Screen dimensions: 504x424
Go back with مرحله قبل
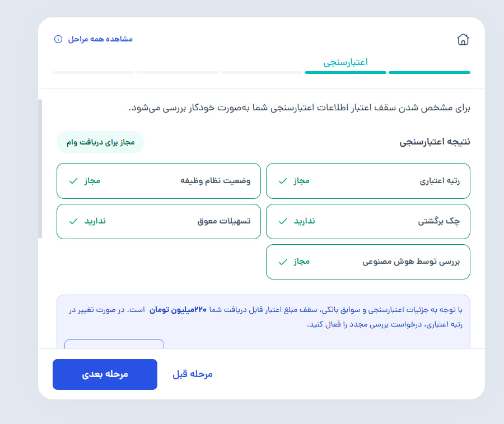(x=192, y=374)
